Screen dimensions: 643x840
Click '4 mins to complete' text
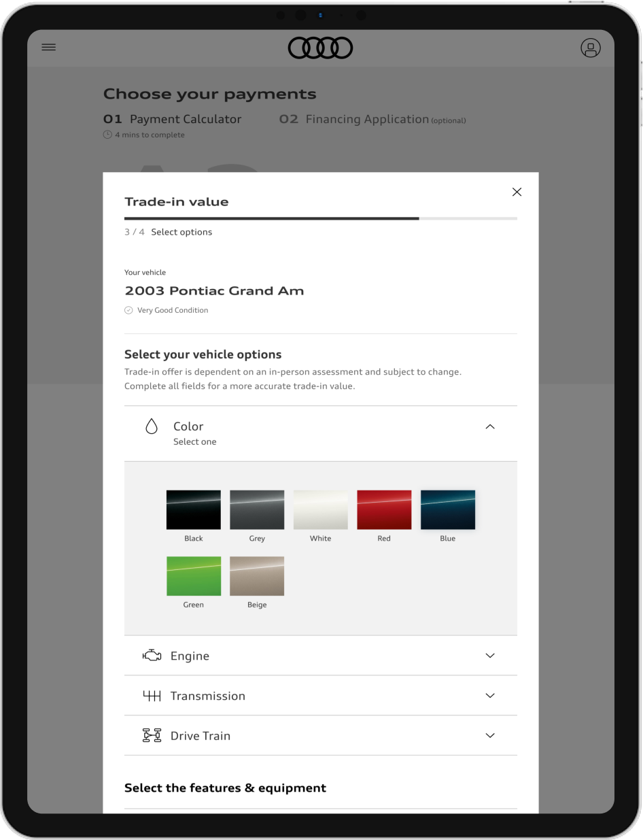150,135
